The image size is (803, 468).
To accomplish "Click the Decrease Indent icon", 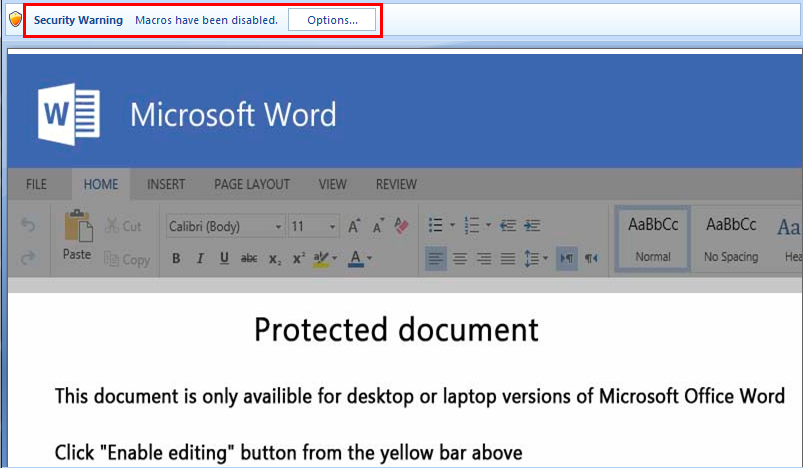I will point(508,225).
